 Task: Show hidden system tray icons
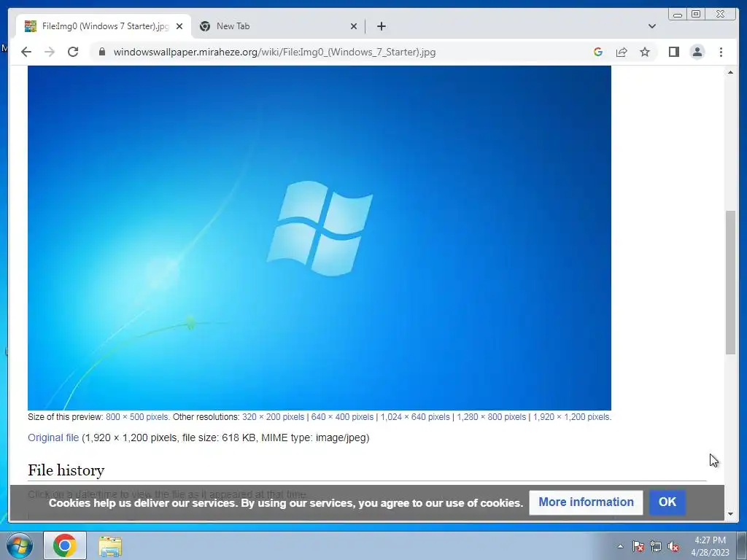(620, 546)
